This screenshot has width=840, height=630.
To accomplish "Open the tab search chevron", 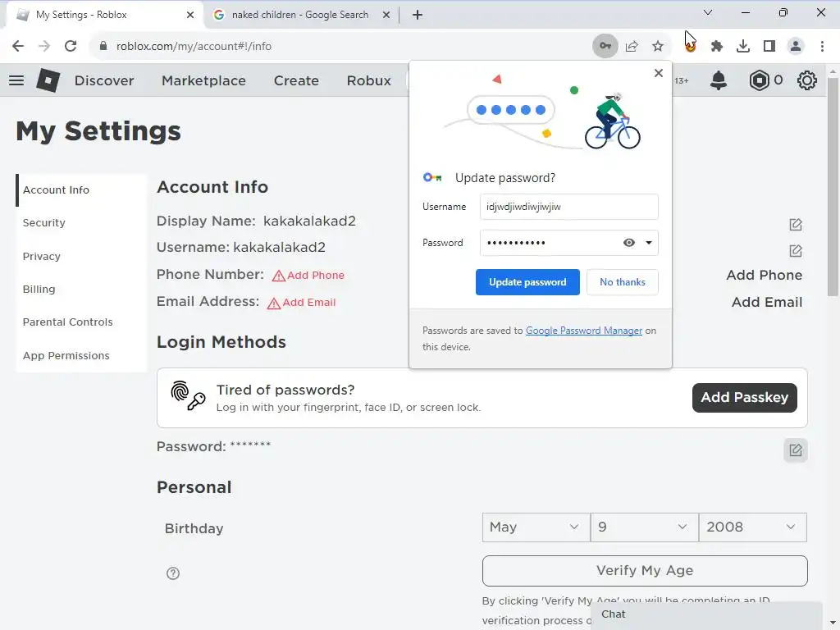I will [708, 12].
